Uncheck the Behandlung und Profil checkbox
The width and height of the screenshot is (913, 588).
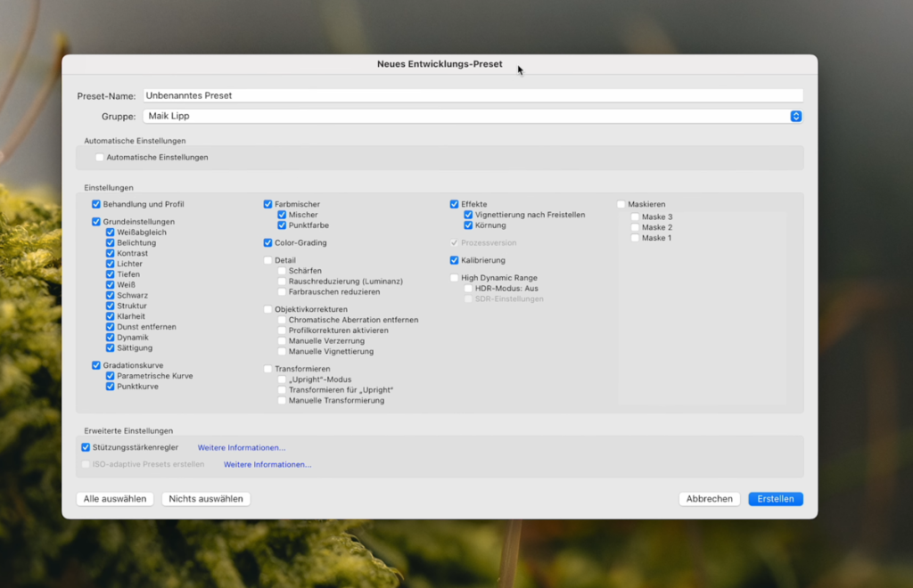click(x=96, y=205)
